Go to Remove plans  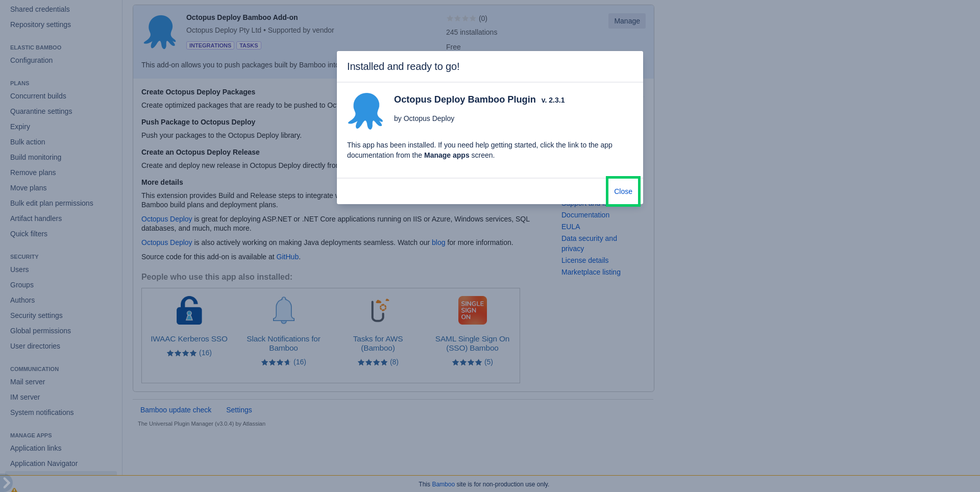tap(33, 173)
